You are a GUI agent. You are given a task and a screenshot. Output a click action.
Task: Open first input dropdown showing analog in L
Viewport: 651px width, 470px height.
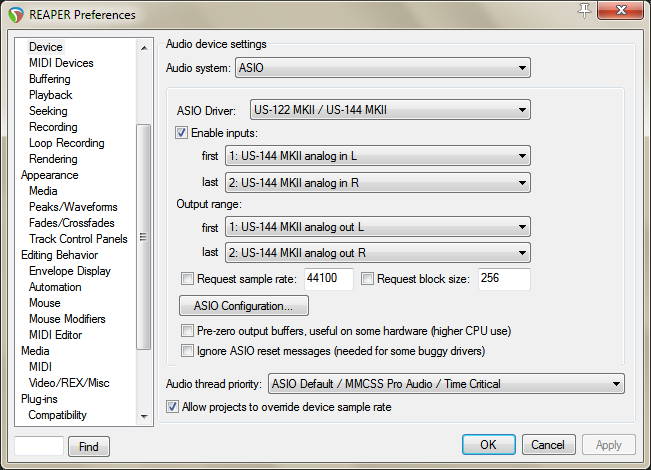coord(378,156)
